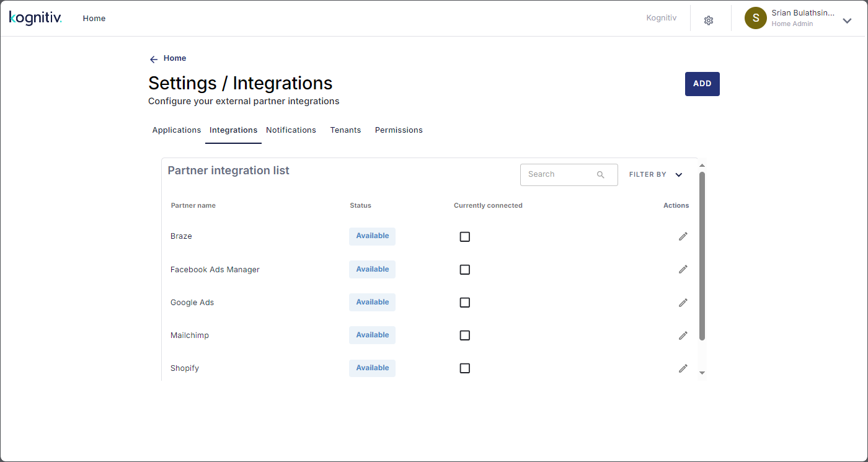The width and height of the screenshot is (868, 462).
Task: Select the Facebook Ads Manager partner name
Action: [x=215, y=270]
